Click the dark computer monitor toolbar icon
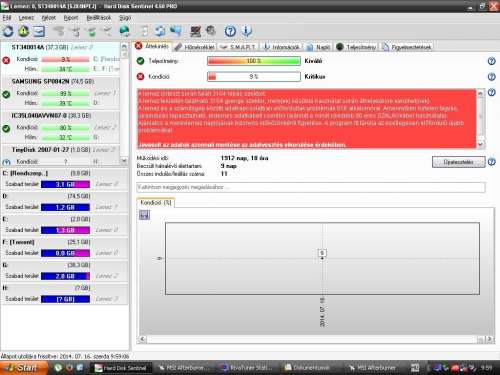The width and height of the screenshot is (500, 375). coord(195,31)
